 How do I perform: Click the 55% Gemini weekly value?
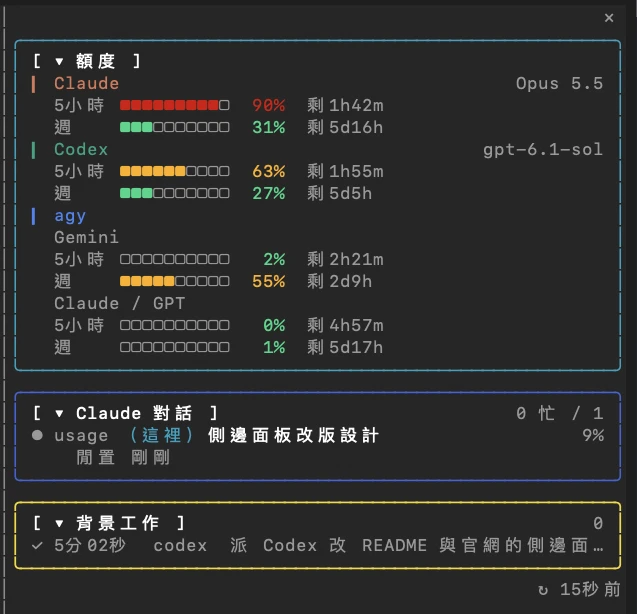269,281
